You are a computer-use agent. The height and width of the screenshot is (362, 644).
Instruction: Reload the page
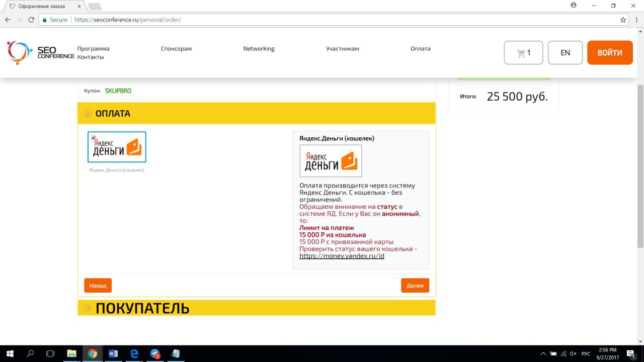pyautogui.click(x=31, y=20)
